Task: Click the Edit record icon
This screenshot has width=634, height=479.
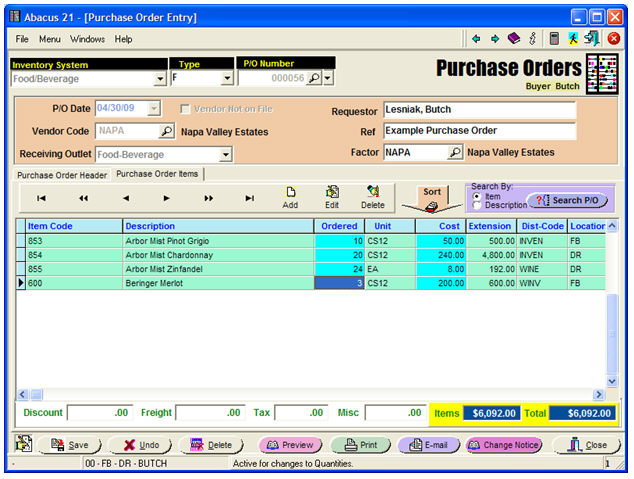Action: (x=332, y=193)
